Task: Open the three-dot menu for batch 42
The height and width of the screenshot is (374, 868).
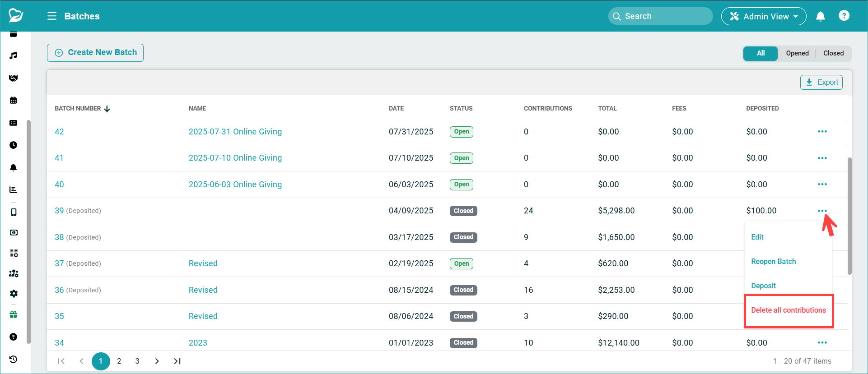Action: 822,132
